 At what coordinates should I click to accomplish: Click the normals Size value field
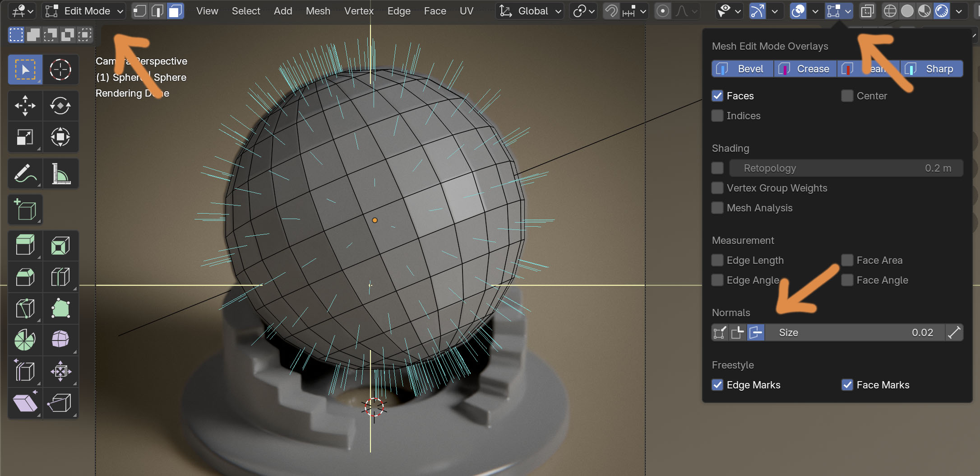click(x=855, y=333)
